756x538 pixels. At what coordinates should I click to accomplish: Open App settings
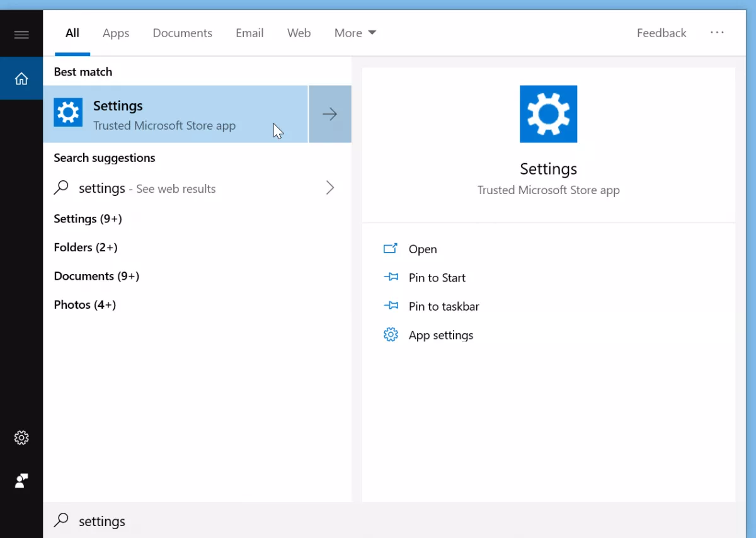pos(441,335)
